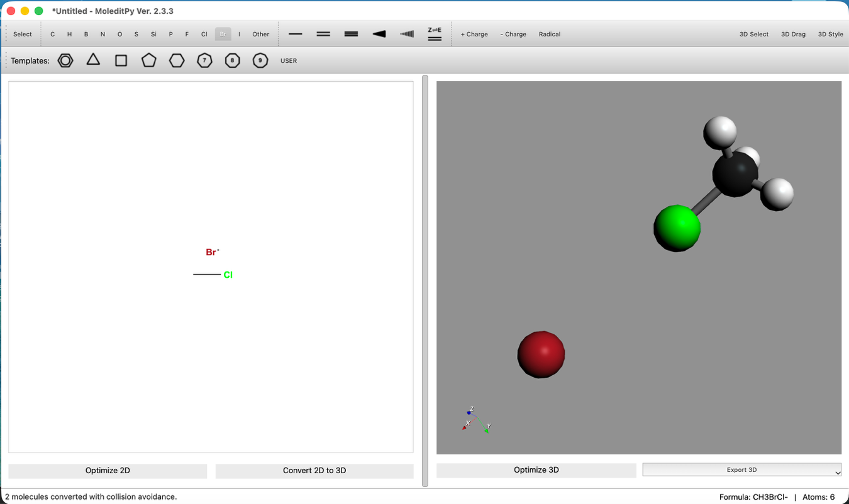This screenshot has height=504, width=849.
Task: Pick the wedge bond tool
Action: tap(379, 34)
